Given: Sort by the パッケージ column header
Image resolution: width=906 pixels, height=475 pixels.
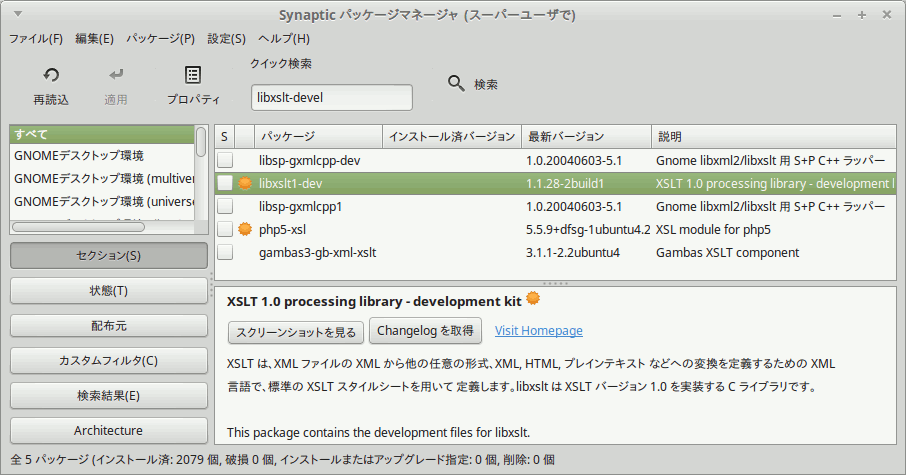Looking at the screenshot, I should 318,136.
